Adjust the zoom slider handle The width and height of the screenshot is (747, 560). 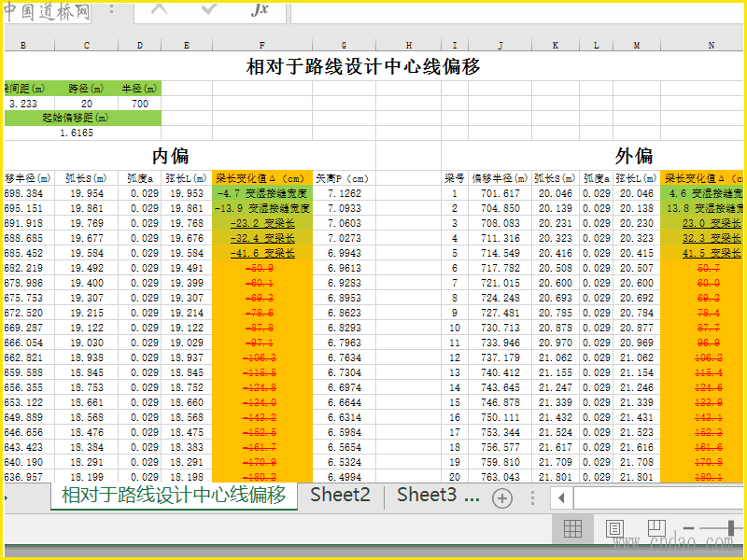[731, 527]
